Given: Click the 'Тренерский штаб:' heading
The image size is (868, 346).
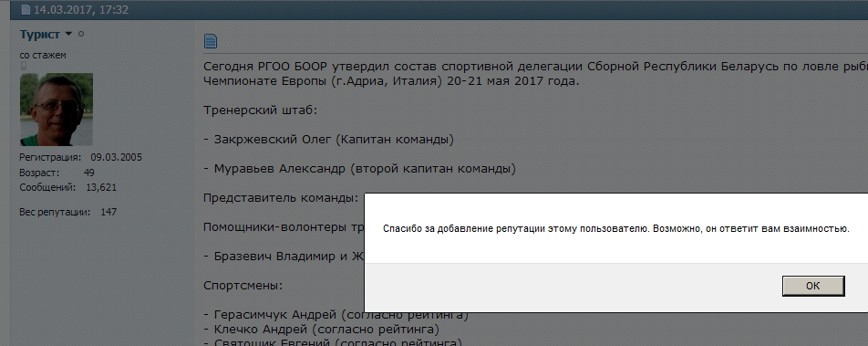Looking at the screenshot, I should pyautogui.click(x=260, y=110).
